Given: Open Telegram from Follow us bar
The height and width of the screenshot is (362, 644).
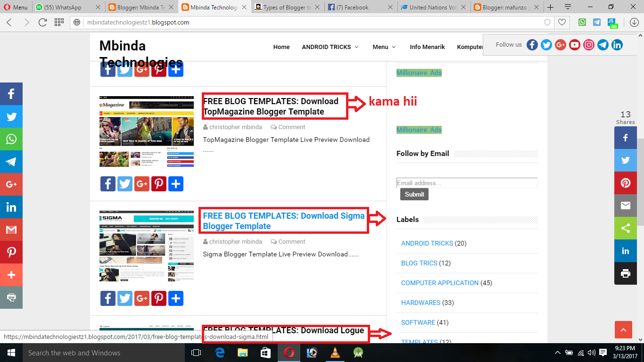Looking at the screenshot, I should pos(603,45).
